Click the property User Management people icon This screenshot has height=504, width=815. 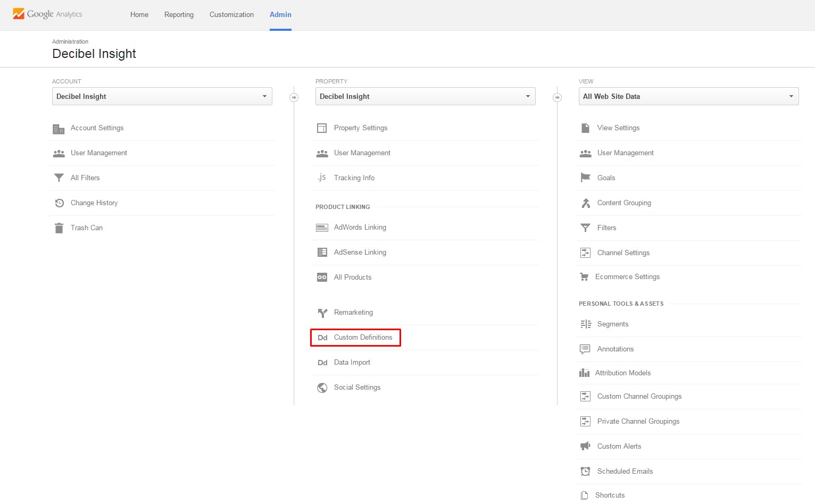tap(322, 153)
